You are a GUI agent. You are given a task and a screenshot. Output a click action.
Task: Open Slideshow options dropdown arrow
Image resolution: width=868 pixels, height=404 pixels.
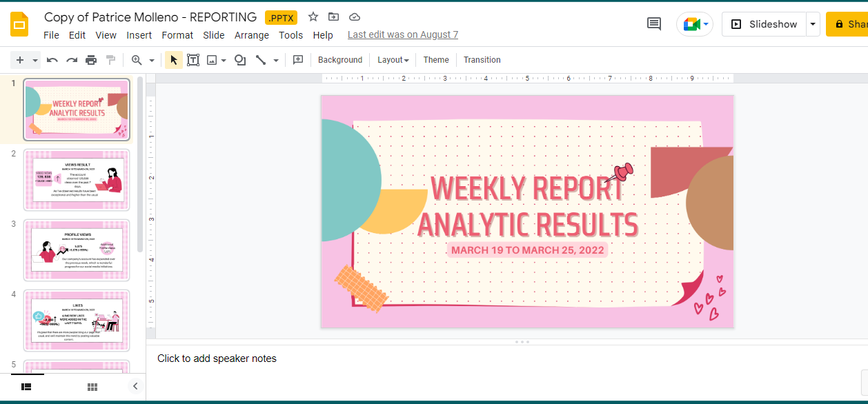813,24
